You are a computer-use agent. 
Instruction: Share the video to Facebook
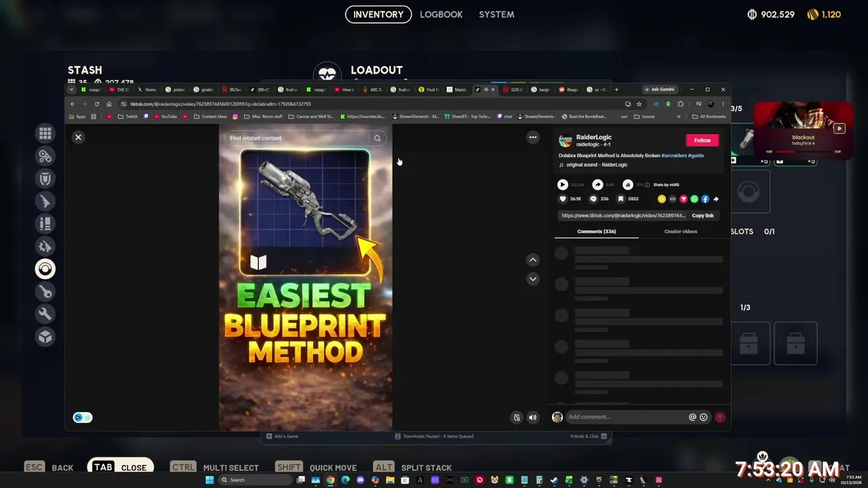(x=705, y=199)
